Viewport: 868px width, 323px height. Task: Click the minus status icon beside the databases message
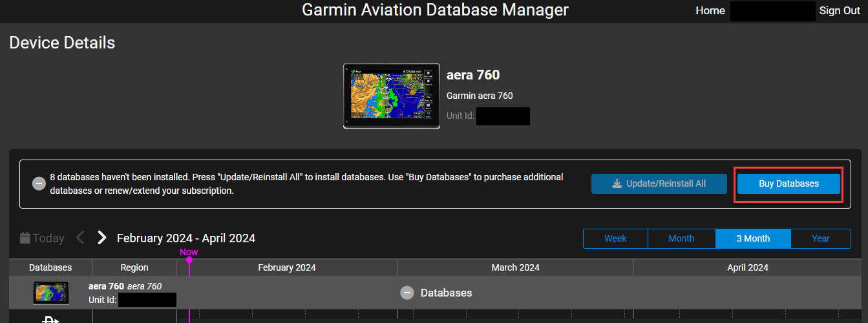click(39, 183)
